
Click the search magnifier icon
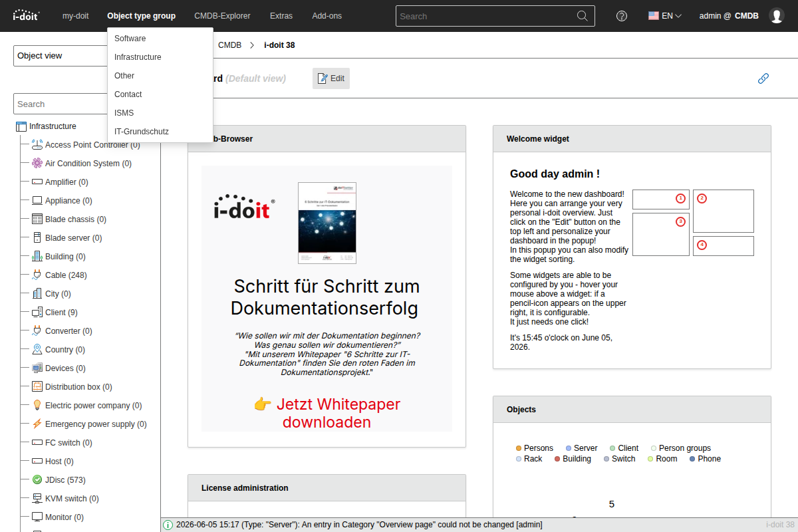coord(582,16)
